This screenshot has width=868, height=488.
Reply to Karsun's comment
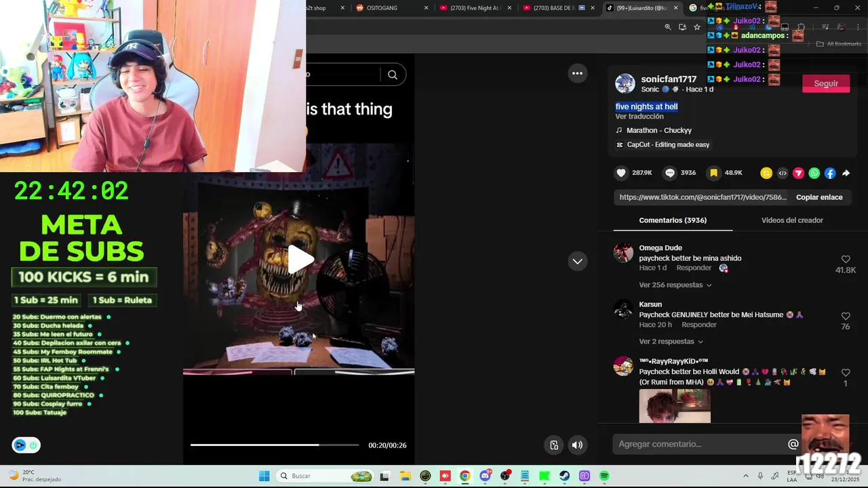tap(699, 325)
